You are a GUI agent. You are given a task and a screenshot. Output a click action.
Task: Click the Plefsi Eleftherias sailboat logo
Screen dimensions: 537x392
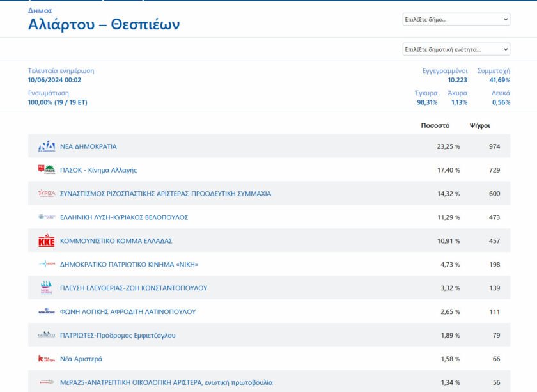click(47, 288)
